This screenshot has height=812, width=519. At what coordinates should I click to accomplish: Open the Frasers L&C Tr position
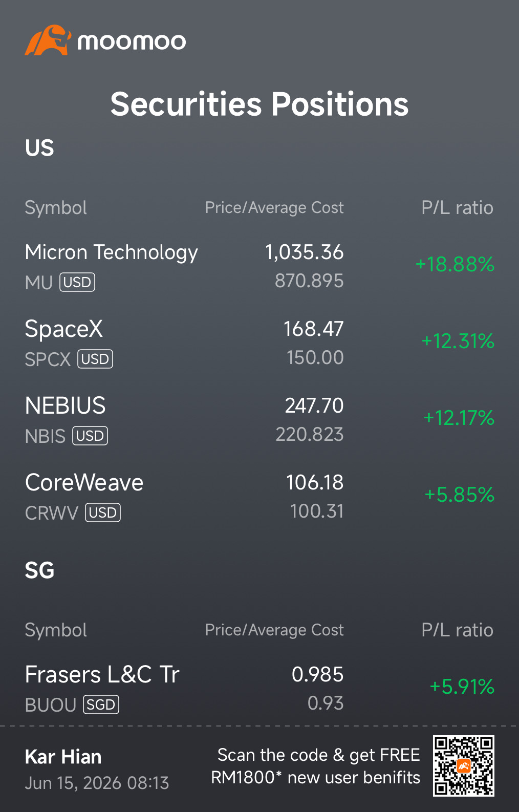pos(259,689)
